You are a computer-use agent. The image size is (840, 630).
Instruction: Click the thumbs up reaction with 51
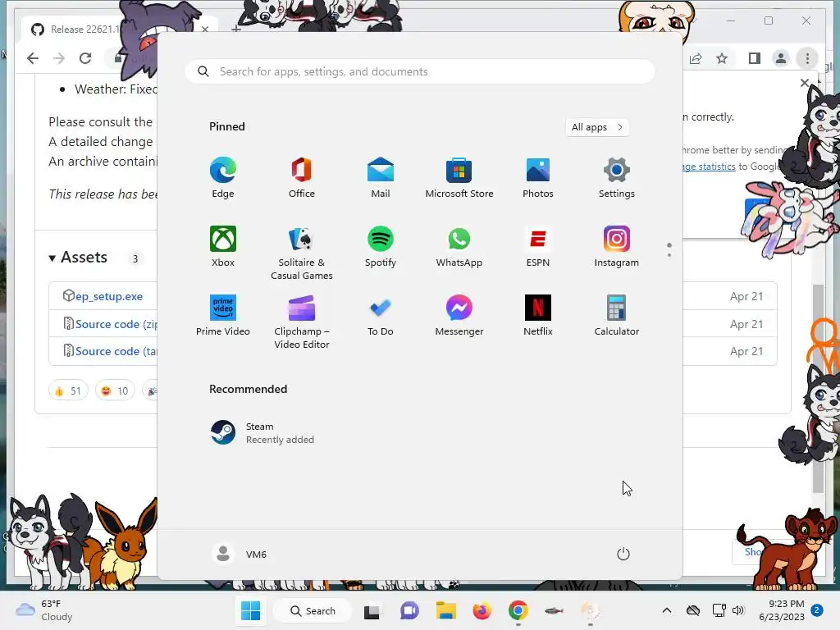click(x=68, y=390)
